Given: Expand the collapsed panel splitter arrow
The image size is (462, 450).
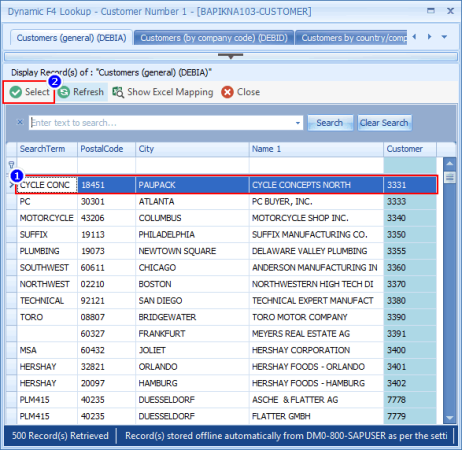Looking at the screenshot, I should pyautogui.click(x=230, y=56).
